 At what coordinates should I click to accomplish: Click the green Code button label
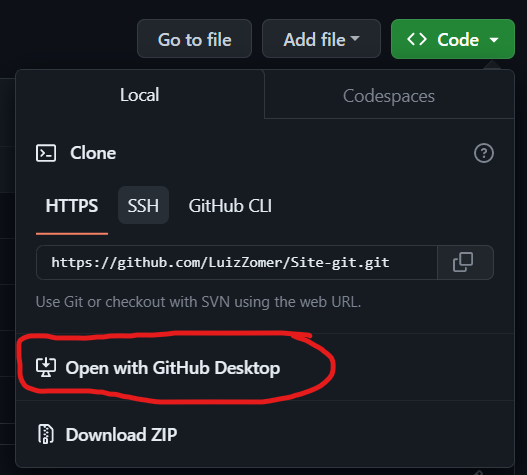[458, 40]
